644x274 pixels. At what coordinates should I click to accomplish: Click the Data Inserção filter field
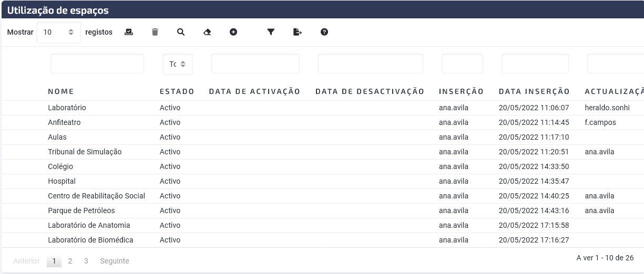[535, 64]
